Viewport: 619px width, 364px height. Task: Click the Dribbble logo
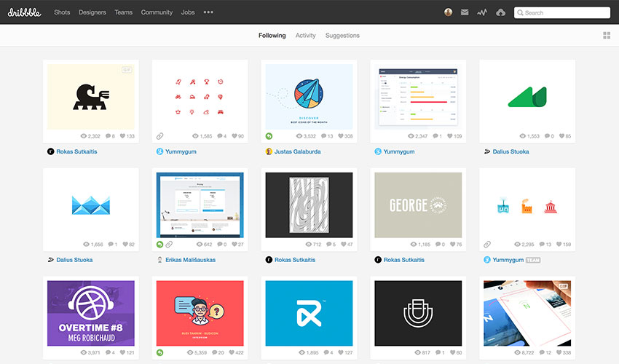click(24, 12)
